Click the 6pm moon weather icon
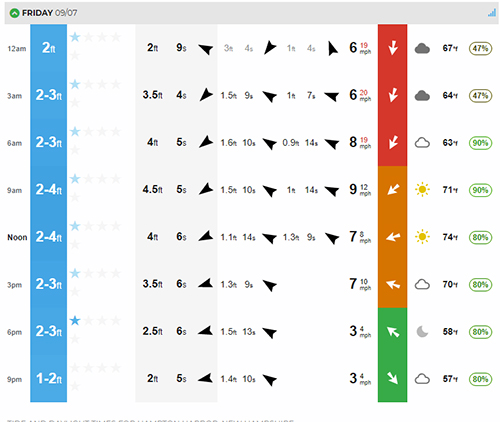Viewport: 500px width, 422px height. click(x=422, y=332)
